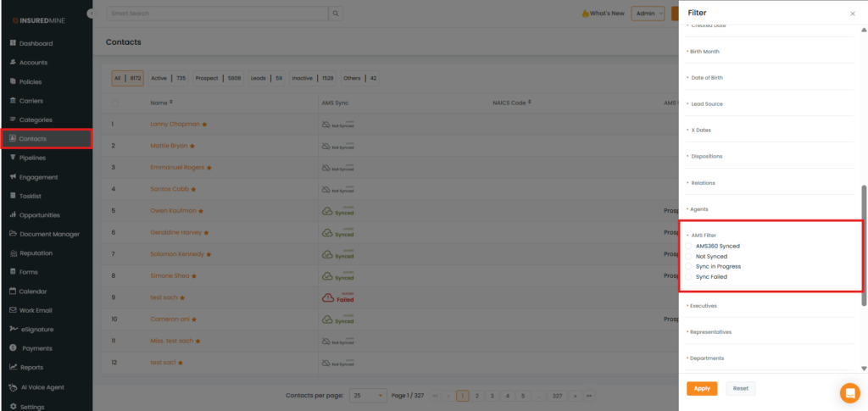Open the contacts per page dropdown
The width and height of the screenshot is (868, 411).
[368, 396]
